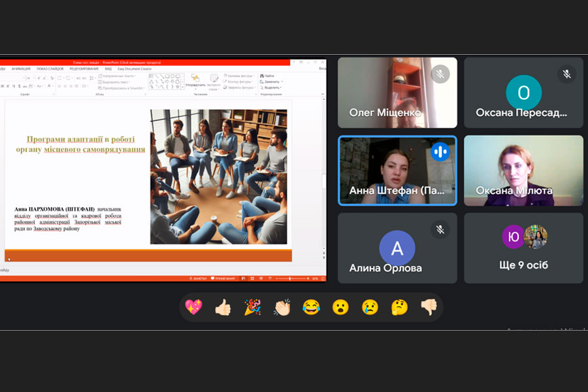The height and width of the screenshot is (392, 588).
Task: Open Заливка фигуры shape fill dropdown
Action: [x=239, y=76]
